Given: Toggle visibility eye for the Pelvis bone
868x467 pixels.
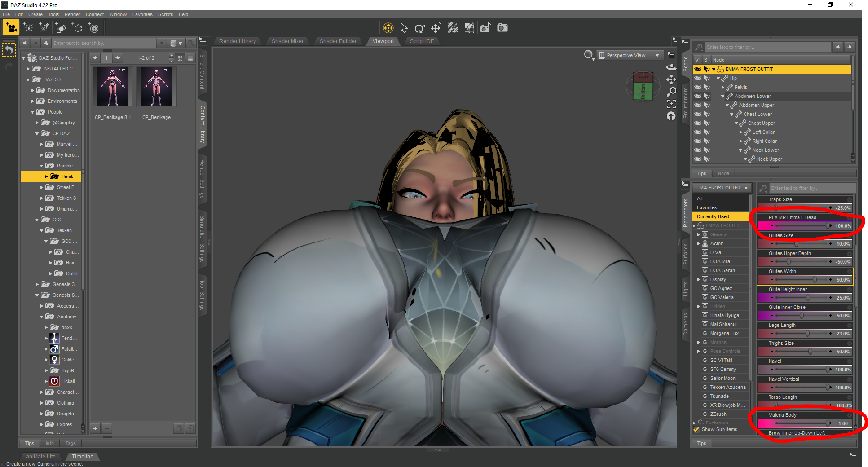Looking at the screenshot, I should point(698,87).
